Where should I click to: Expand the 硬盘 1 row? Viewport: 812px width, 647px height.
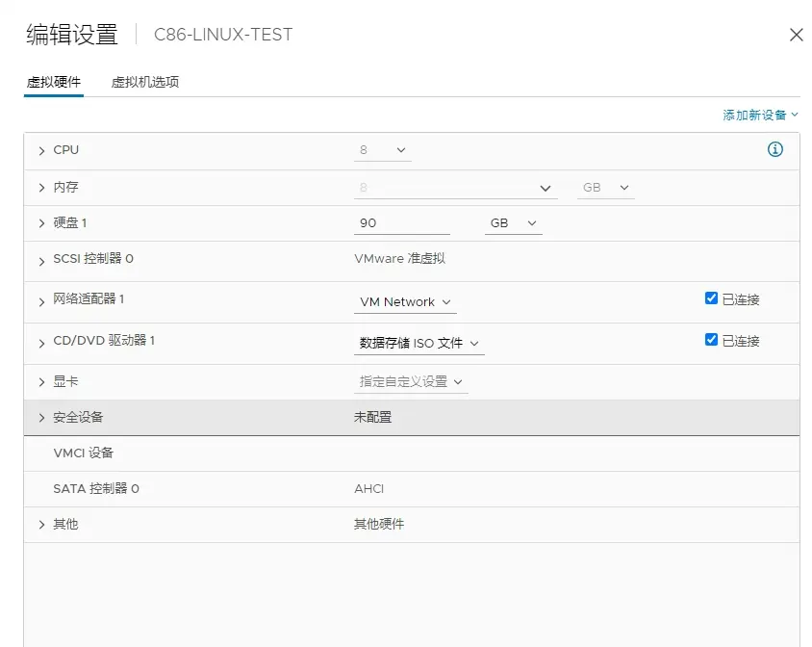pyautogui.click(x=41, y=223)
